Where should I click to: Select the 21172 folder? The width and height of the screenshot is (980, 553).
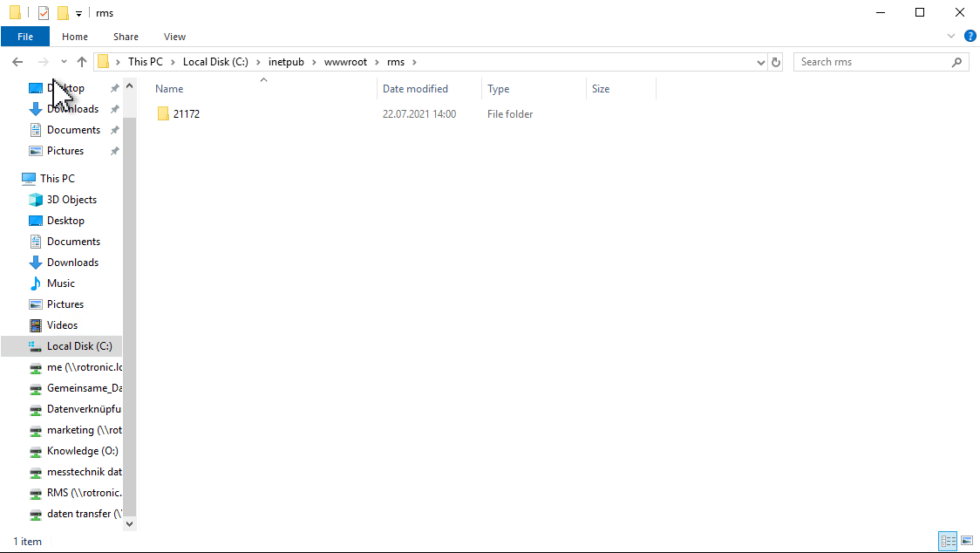pyautogui.click(x=187, y=114)
